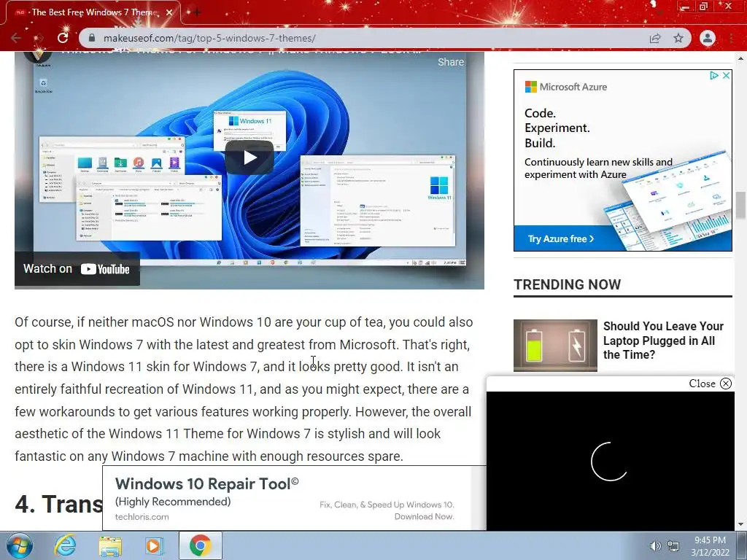Click Close on the floating video player
Screen dimensions: 747x560
(710, 384)
